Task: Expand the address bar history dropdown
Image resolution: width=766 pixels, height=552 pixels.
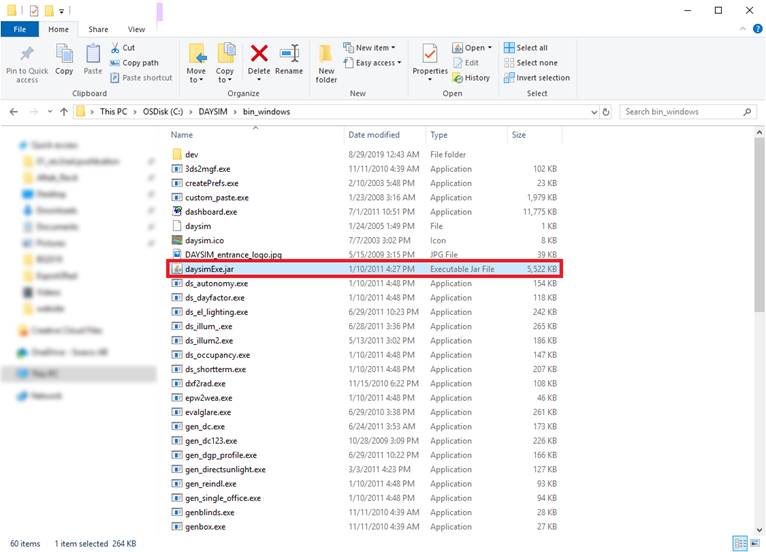Action: [594, 112]
